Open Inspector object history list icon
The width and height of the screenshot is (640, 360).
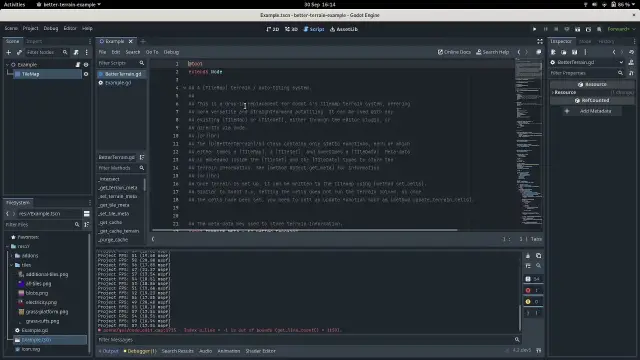(x=631, y=52)
